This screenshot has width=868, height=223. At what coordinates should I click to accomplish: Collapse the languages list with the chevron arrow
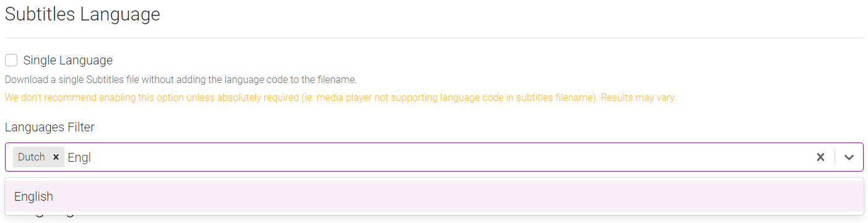click(849, 157)
